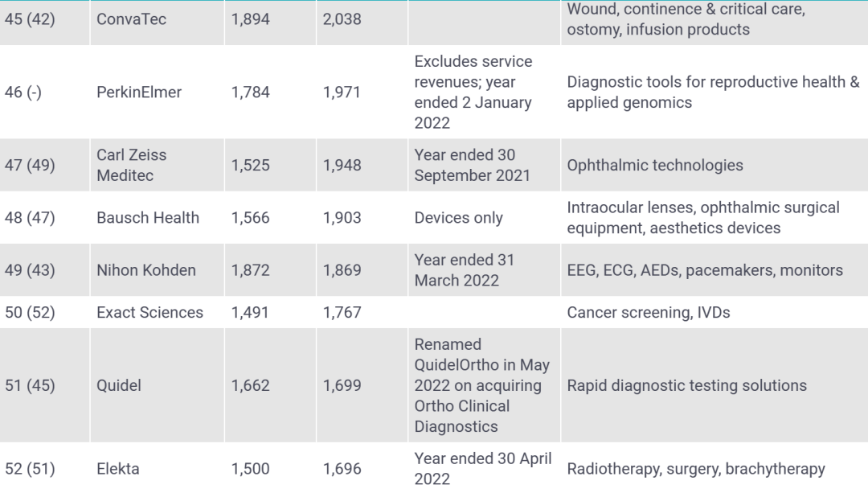
Task: Select the 'Ophthalmic technologies' description
Action: [655, 165]
